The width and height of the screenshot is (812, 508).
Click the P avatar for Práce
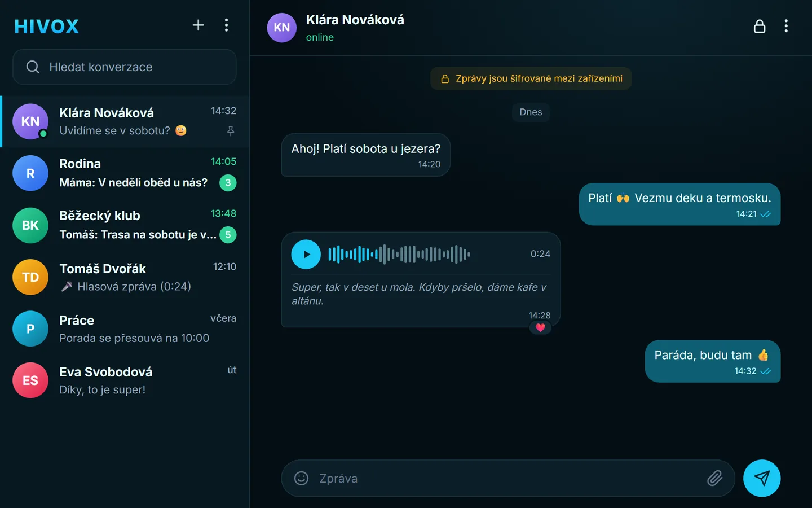(30, 329)
